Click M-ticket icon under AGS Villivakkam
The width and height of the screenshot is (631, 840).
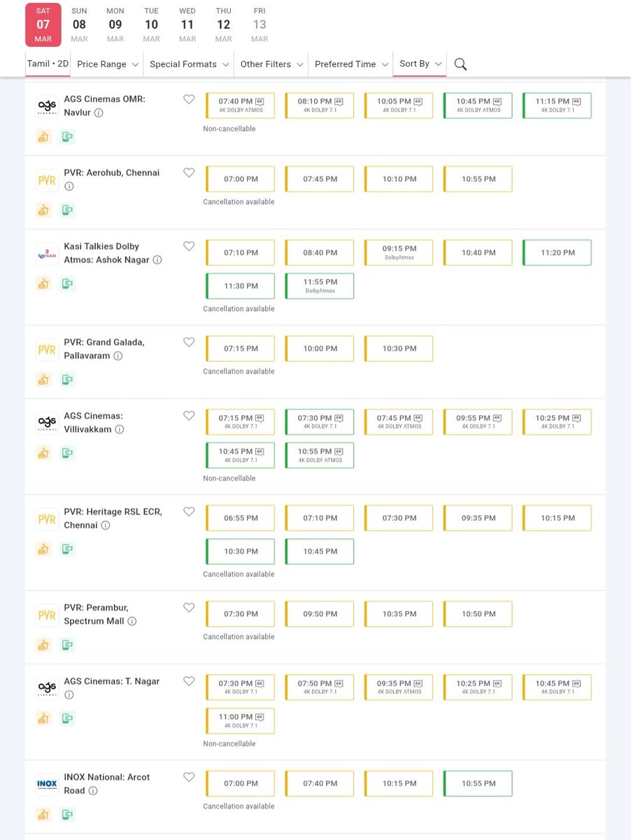pyautogui.click(x=67, y=453)
